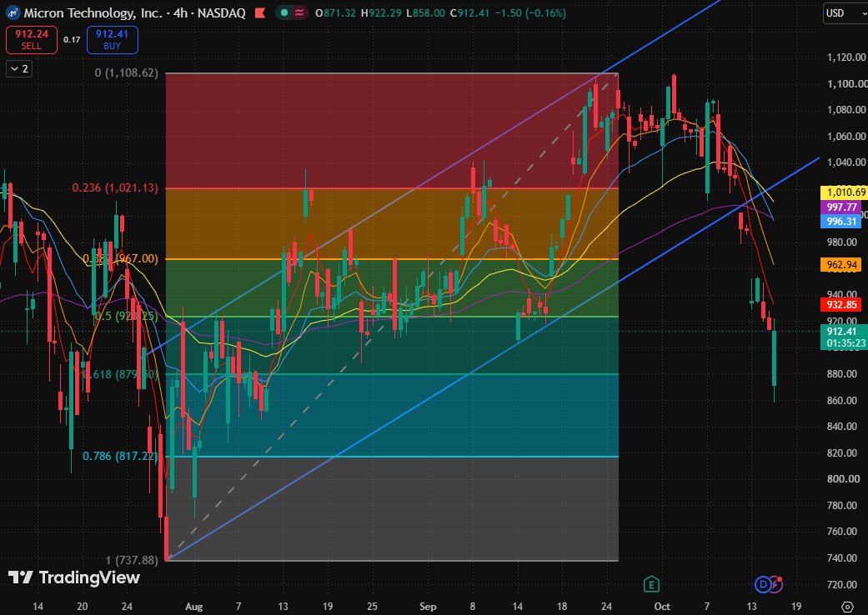Select the 1 (737.88) Fibonacci bottom label
Viewport: 868px width, 615px height.
132,560
